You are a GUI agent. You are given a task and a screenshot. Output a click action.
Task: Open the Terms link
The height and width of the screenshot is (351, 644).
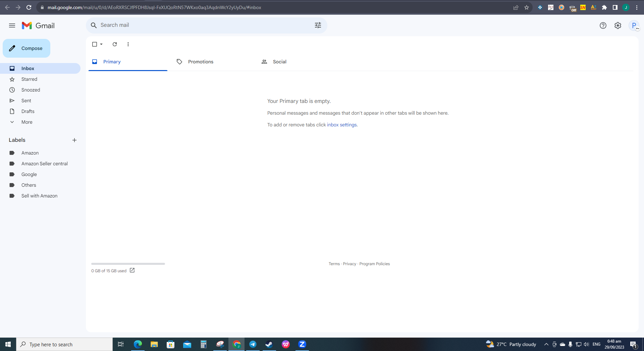coord(334,264)
